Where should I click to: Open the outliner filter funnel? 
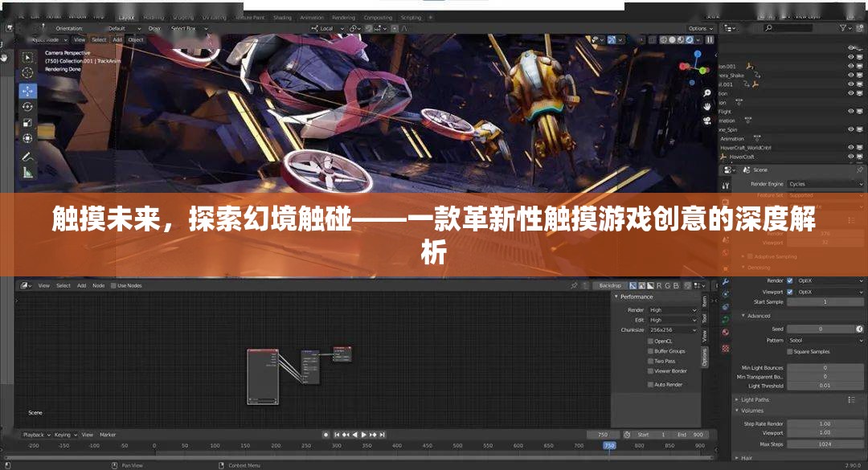point(843,27)
